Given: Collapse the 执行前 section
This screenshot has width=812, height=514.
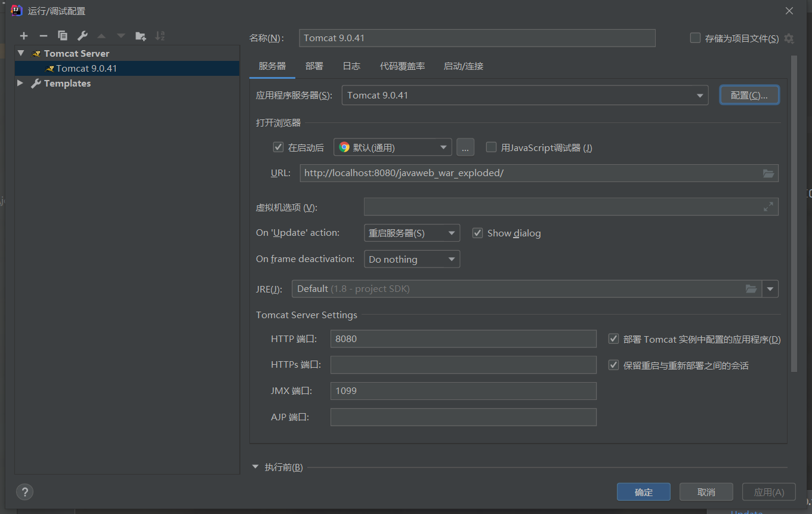Looking at the screenshot, I should tap(255, 467).
